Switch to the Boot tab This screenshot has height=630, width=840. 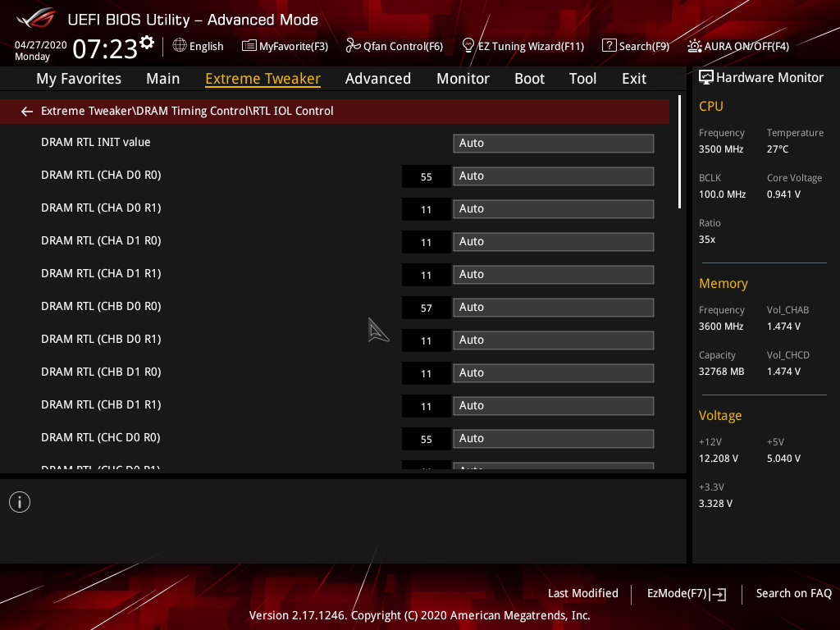(x=529, y=78)
